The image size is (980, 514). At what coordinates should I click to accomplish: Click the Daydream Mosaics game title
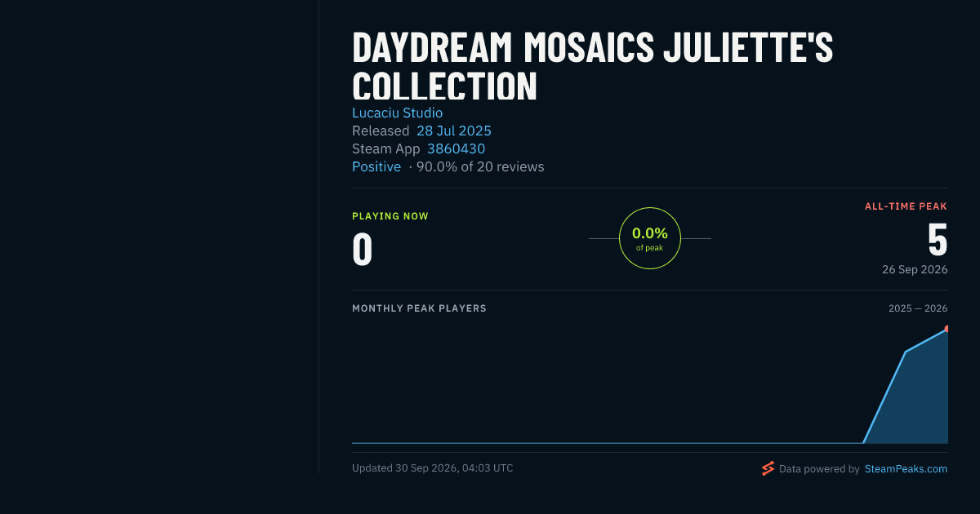pyautogui.click(x=592, y=67)
